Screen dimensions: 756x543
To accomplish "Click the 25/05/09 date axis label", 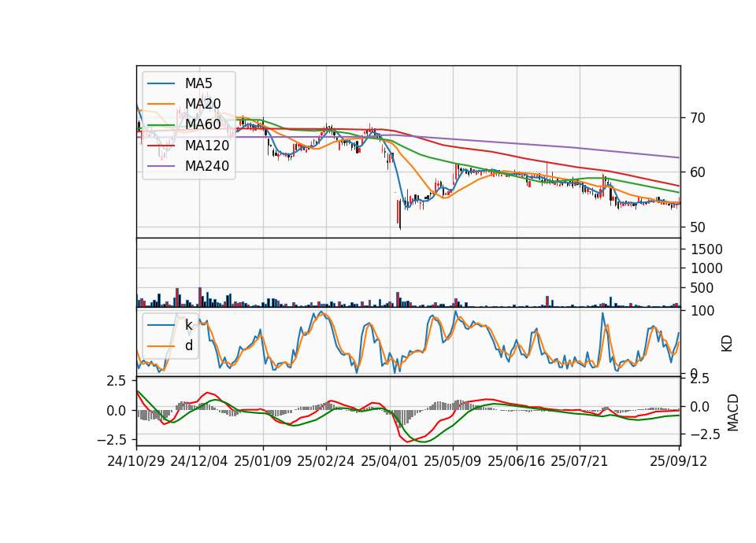I will pyautogui.click(x=453, y=461).
